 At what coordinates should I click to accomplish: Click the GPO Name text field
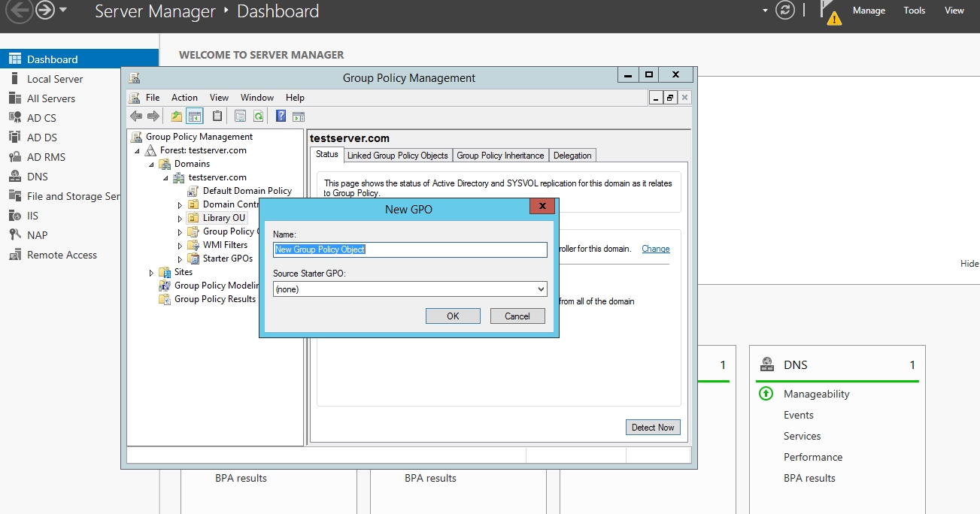click(x=410, y=249)
